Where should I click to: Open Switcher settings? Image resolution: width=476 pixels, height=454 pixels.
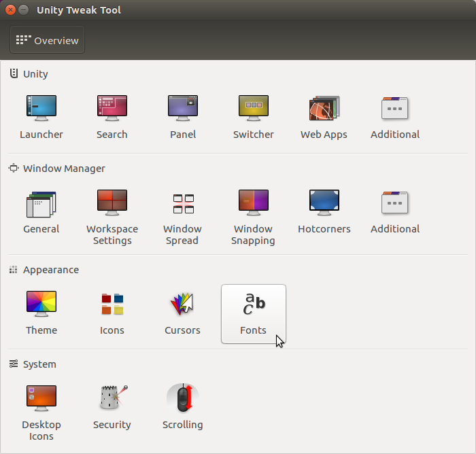click(254, 116)
